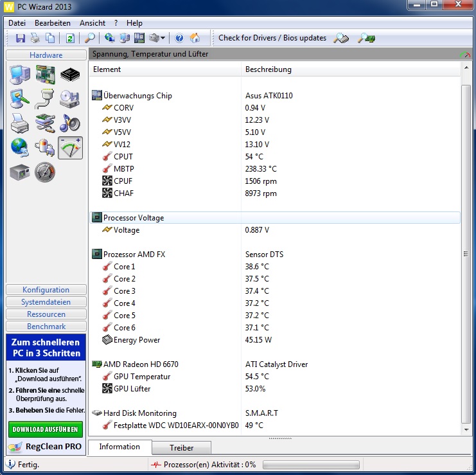
Task: Select the Festplatte WDC WD10EARX row
Action: coord(275,426)
